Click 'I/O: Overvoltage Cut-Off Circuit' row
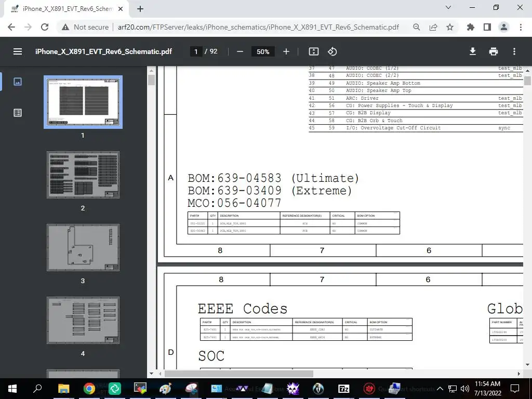532x399 pixels. pos(416,128)
